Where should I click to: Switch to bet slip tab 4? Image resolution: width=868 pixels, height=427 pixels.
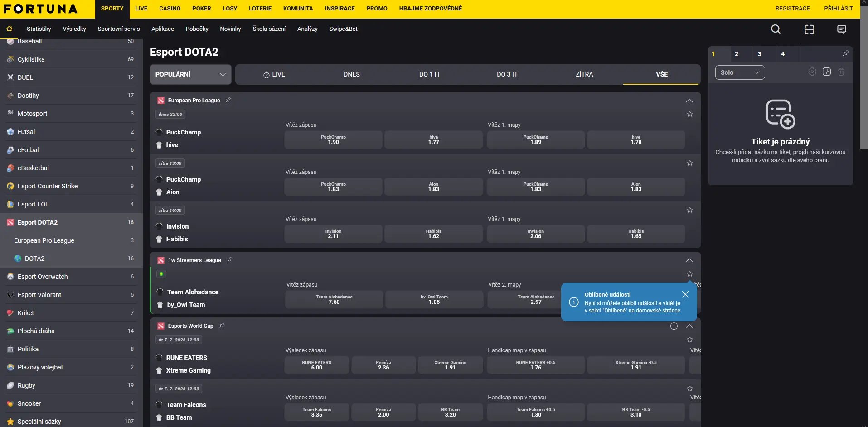click(x=789, y=54)
